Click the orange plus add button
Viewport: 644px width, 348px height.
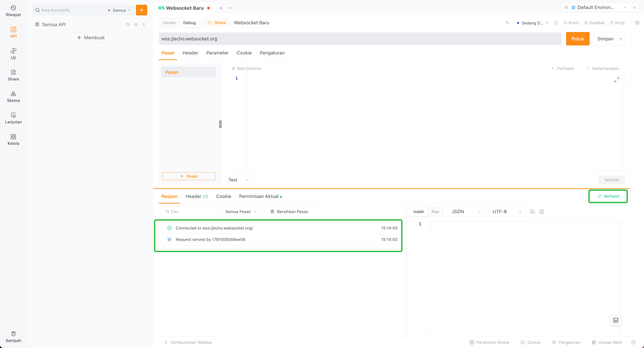(142, 10)
